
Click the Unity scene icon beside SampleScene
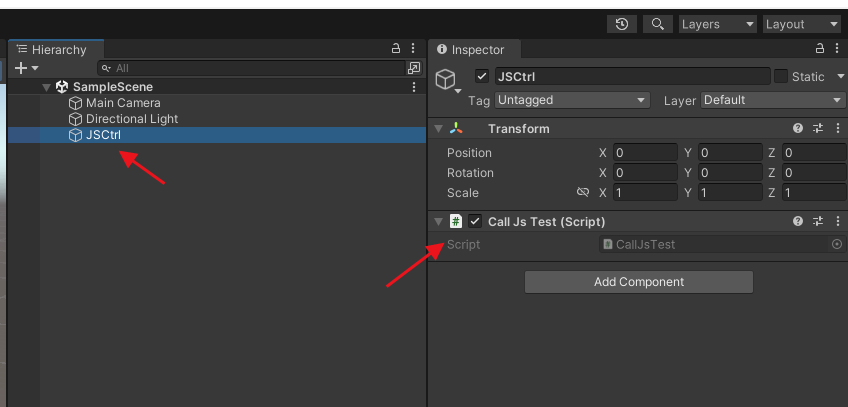(62, 86)
